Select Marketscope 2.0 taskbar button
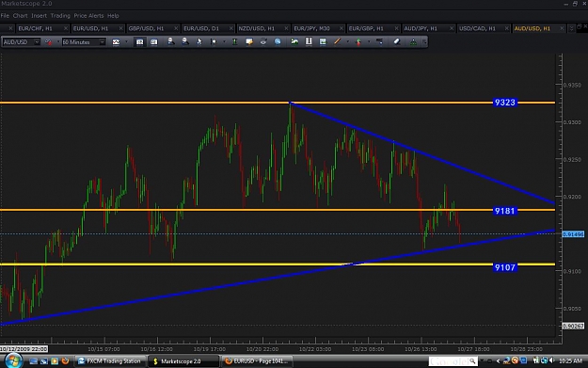This screenshot has height=368, width=588. [x=183, y=361]
